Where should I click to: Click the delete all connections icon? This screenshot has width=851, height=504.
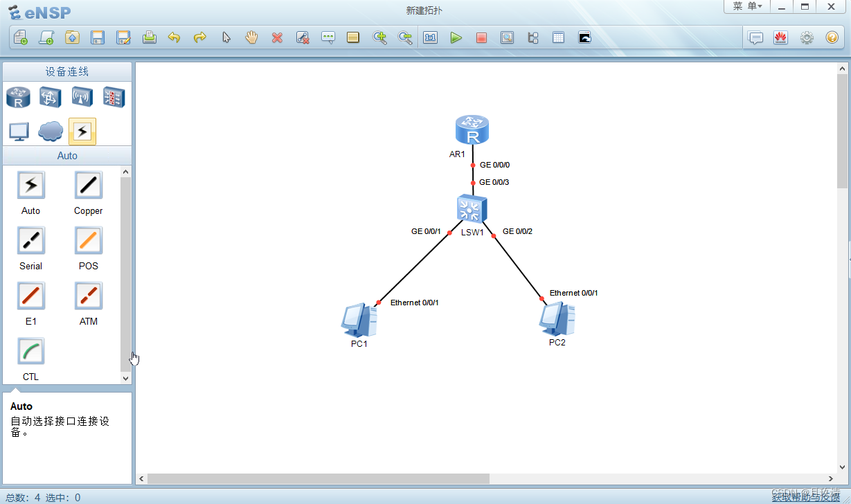pyautogui.click(x=303, y=37)
